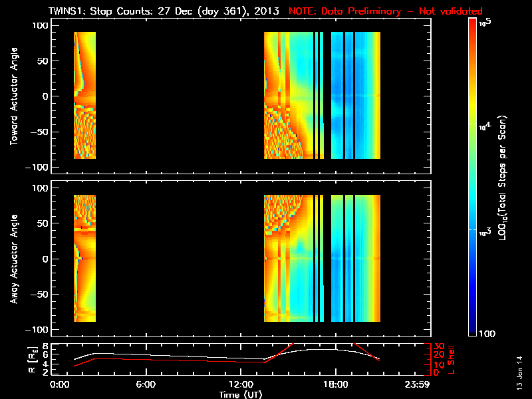532x399 pixels.
Task: Click the "8" tick on the R axis
Action: (x=45, y=346)
